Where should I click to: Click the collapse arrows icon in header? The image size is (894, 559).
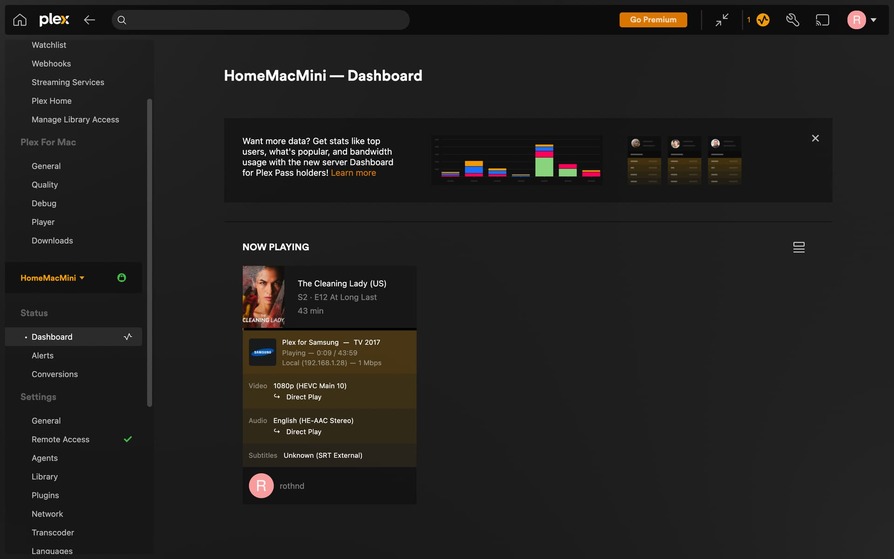[x=722, y=20]
